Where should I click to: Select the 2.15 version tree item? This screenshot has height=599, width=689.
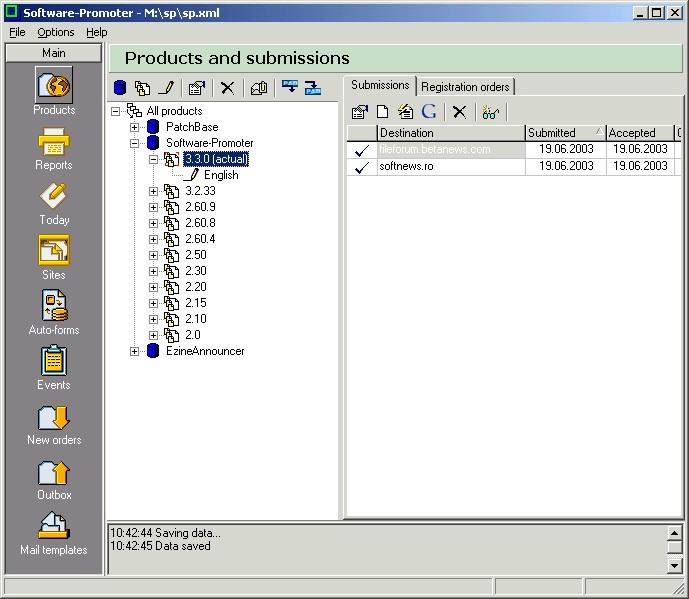196,303
